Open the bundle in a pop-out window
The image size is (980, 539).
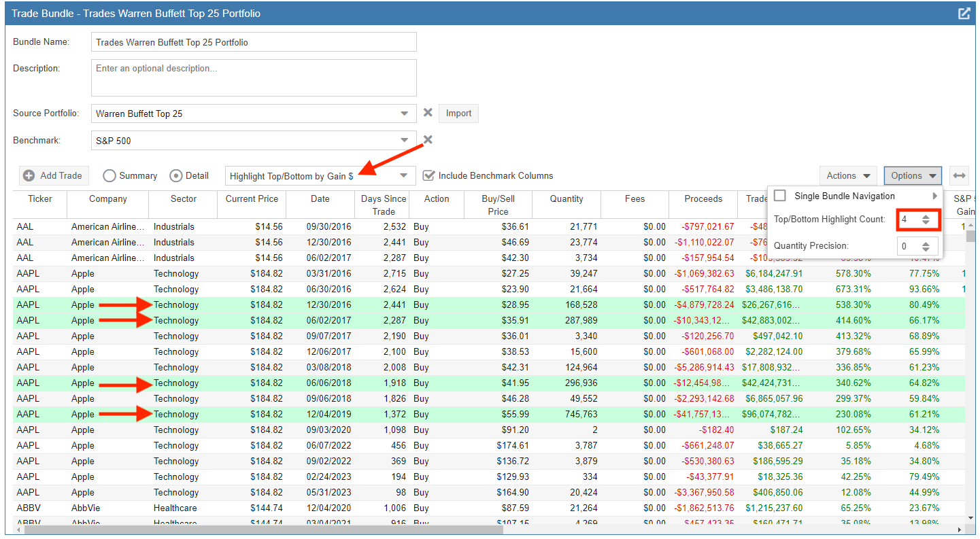pyautogui.click(x=964, y=14)
